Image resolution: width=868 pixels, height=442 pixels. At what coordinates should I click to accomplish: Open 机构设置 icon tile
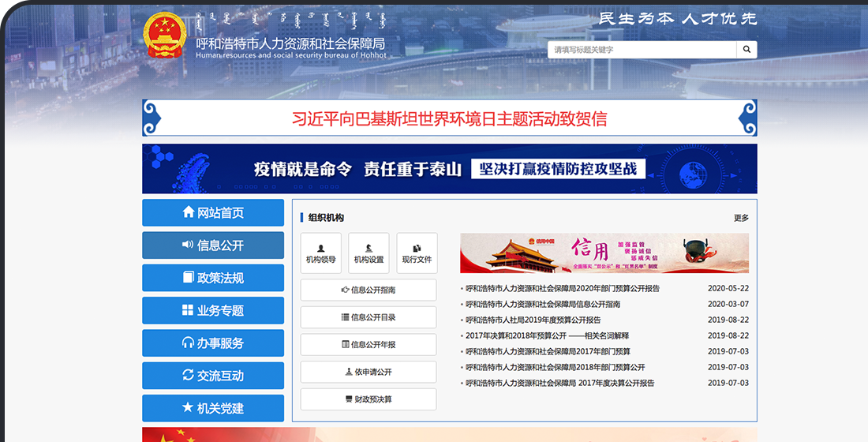tap(369, 253)
